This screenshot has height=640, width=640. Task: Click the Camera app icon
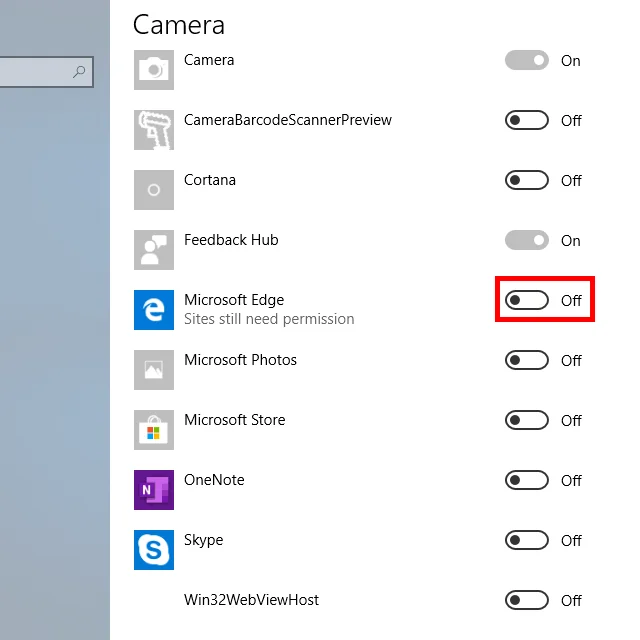point(154,70)
